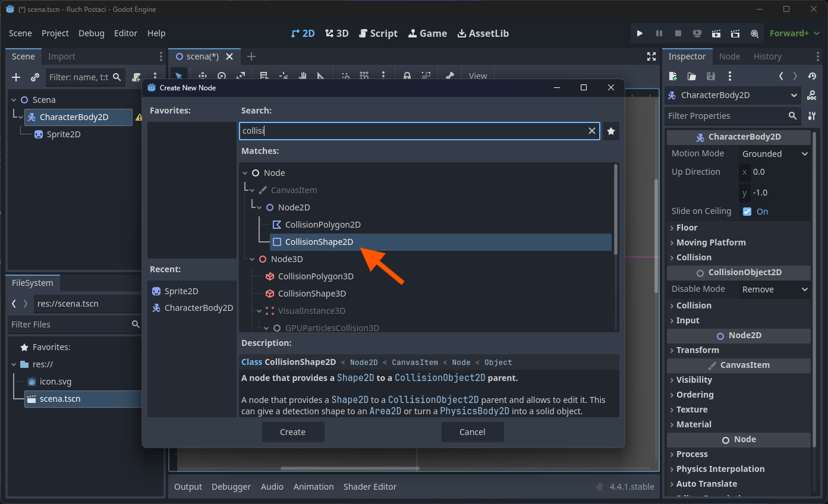Click the Scale mode toolbar icon
This screenshot has height=504, width=828.
pyautogui.click(x=241, y=76)
